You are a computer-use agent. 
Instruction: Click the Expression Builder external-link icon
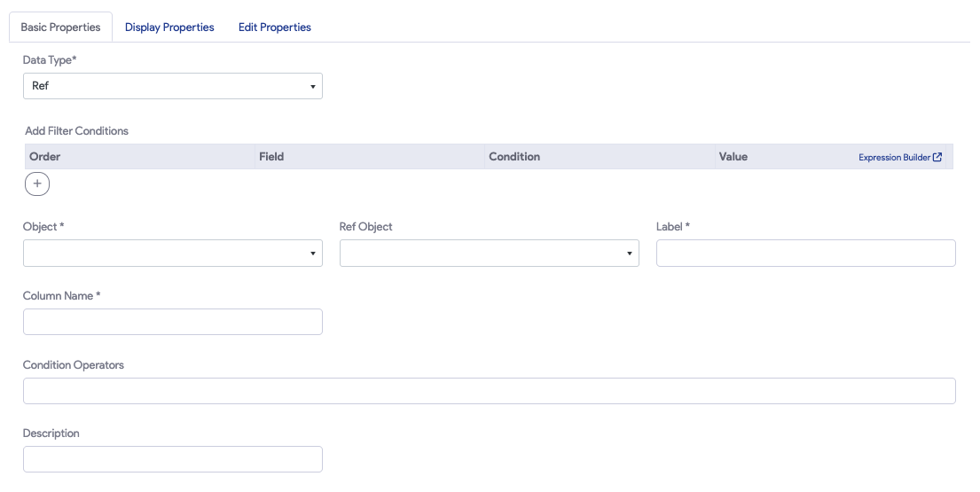tap(937, 157)
